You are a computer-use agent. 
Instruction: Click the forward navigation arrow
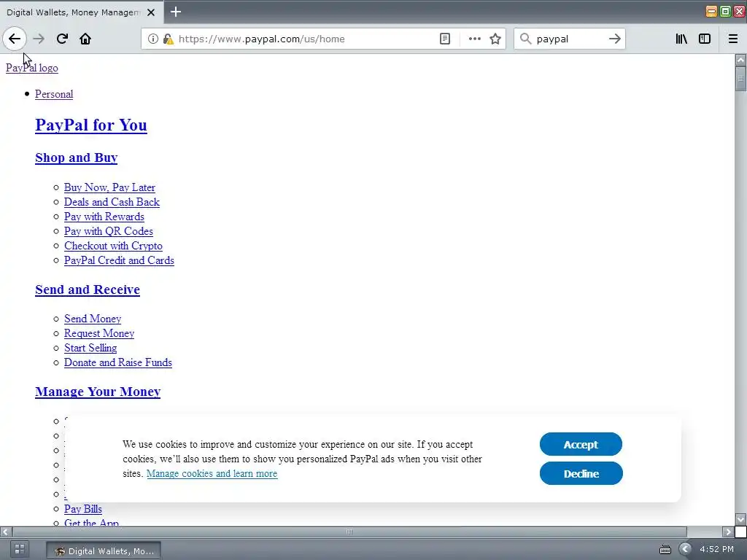(39, 39)
